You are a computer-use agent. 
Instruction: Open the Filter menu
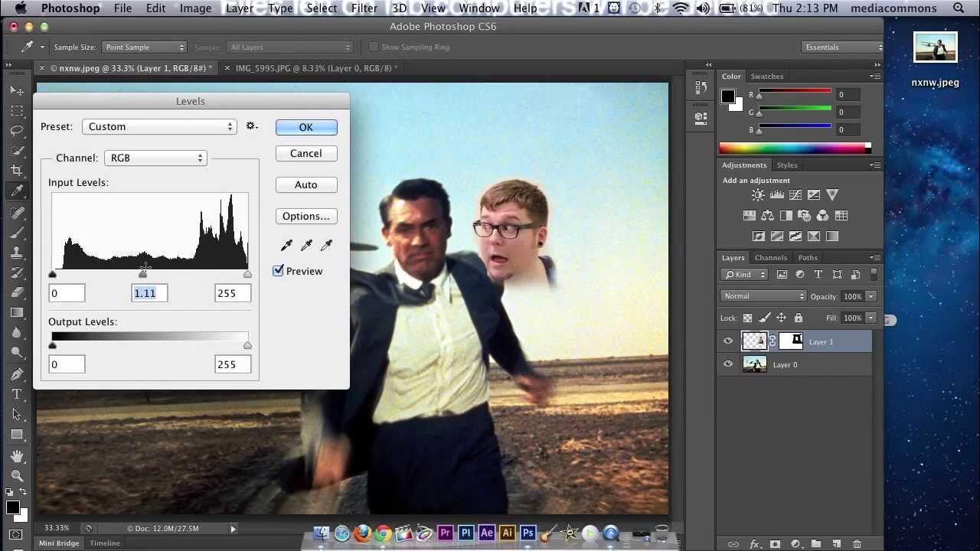coord(364,8)
